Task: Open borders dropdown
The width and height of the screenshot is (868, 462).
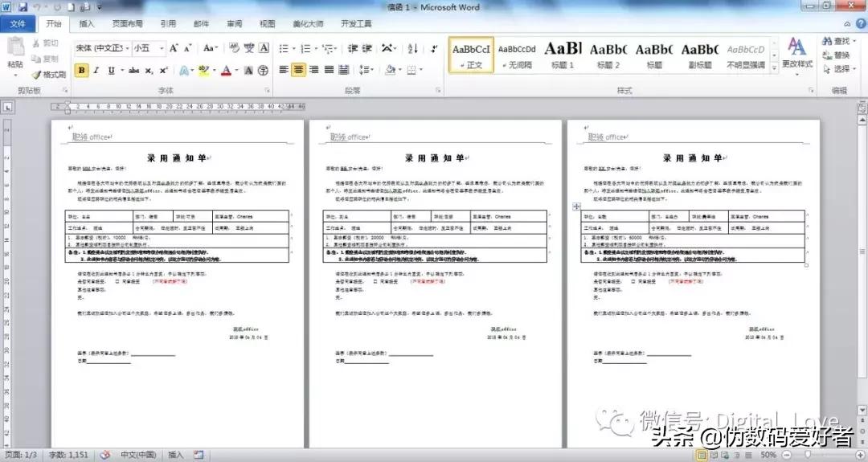Action: coord(421,70)
